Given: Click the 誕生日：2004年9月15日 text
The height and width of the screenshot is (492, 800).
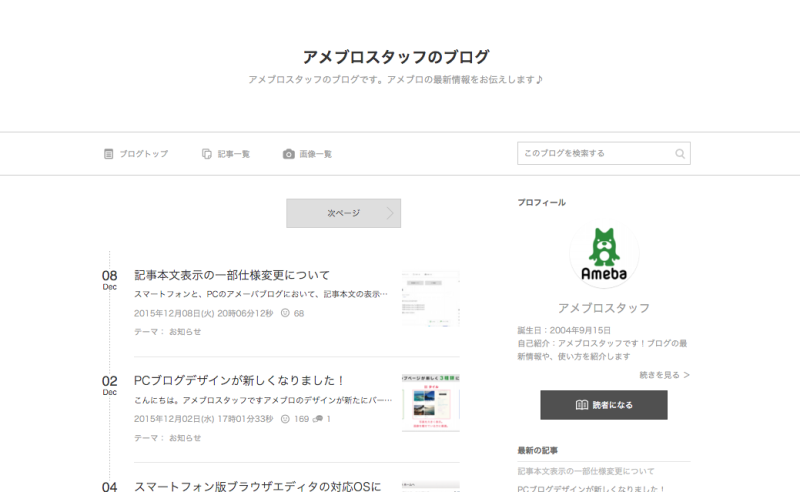Looking at the screenshot, I should coord(564,330).
